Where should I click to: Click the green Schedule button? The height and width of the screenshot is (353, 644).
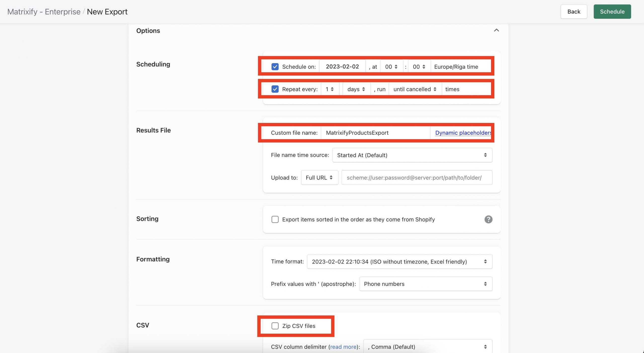click(612, 12)
